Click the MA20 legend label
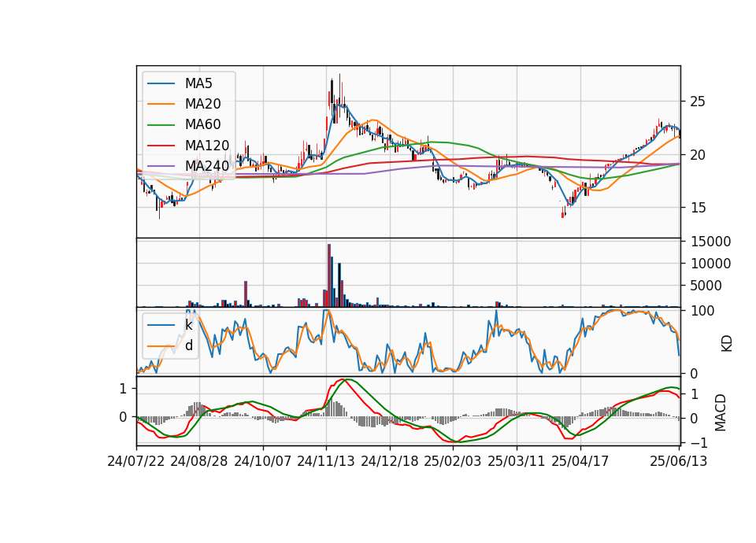This screenshot has width=756, height=543. (202, 104)
